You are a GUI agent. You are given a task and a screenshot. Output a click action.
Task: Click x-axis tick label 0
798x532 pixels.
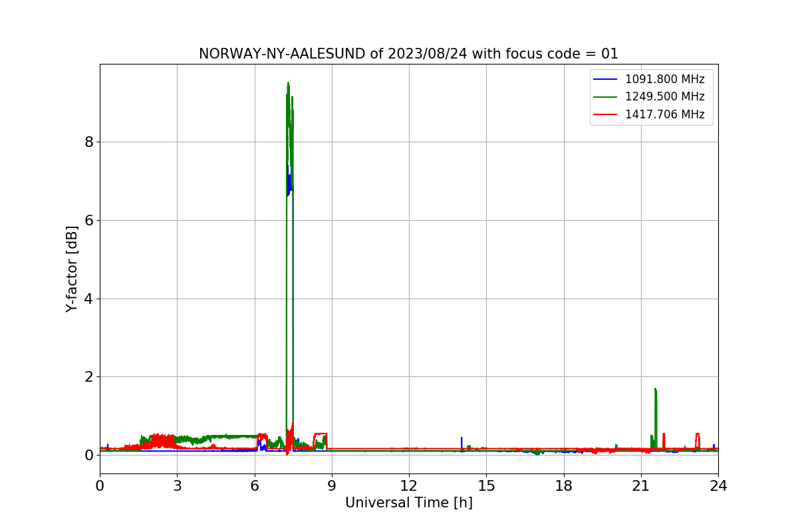pyautogui.click(x=100, y=486)
